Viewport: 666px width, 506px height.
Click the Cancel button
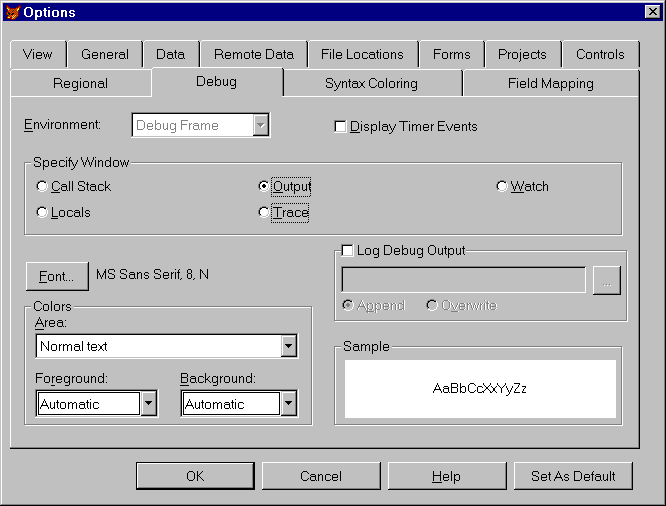pyautogui.click(x=321, y=476)
